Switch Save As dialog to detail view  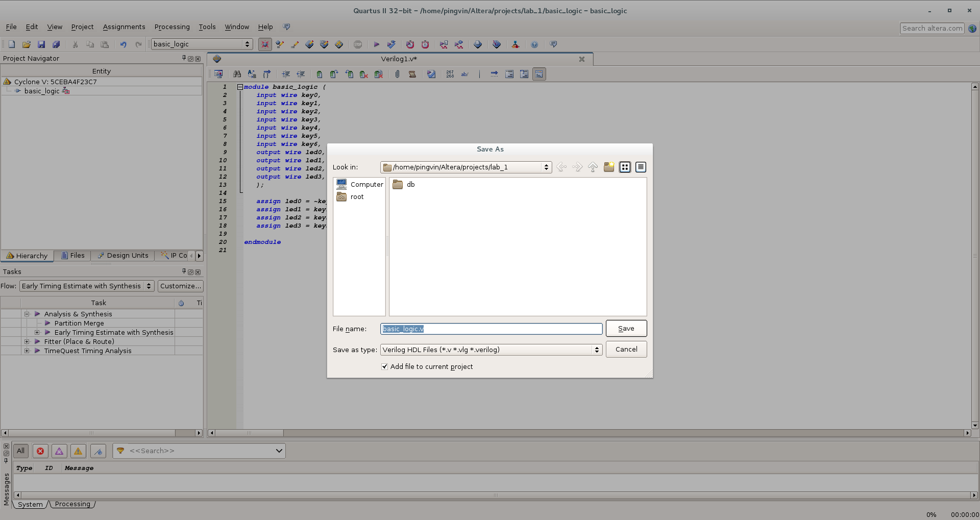tap(641, 167)
